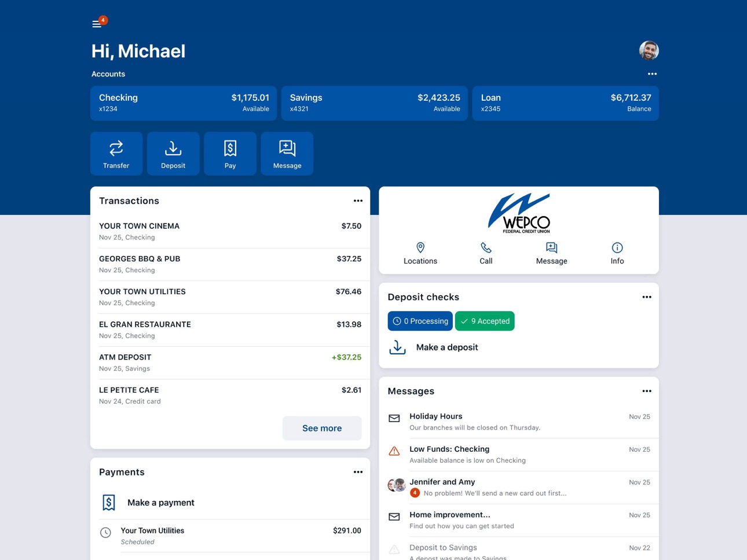The height and width of the screenshot is (560, 747).
Task: Start a Transfer
Action: tap(116, 153)
